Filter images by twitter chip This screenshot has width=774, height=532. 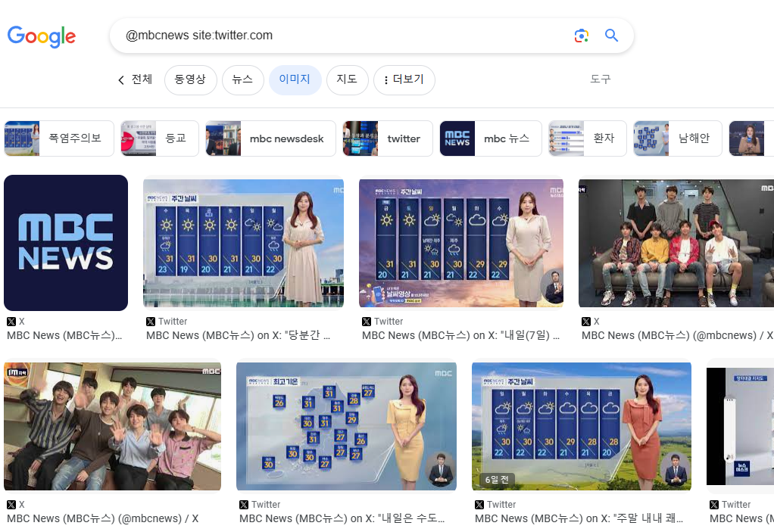pos(388,138)
